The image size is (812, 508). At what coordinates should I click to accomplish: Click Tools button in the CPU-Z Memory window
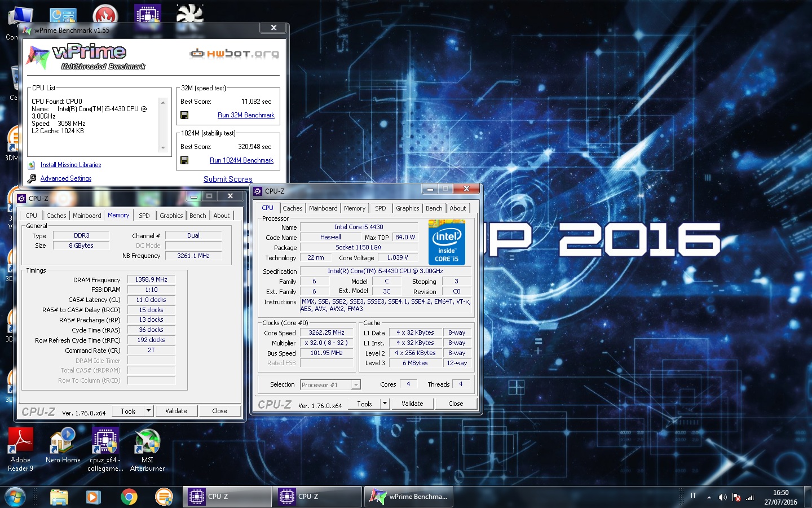[x=129, y=411]
